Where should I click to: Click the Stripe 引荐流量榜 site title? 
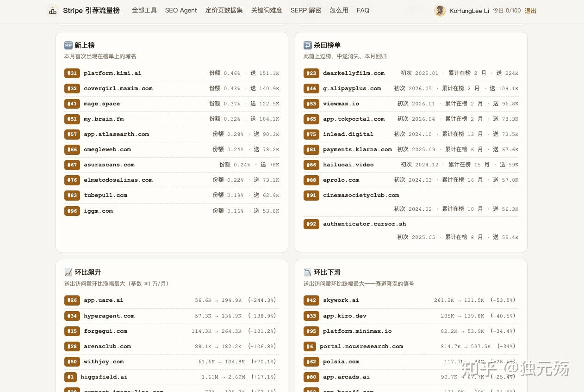coord(92,10)
